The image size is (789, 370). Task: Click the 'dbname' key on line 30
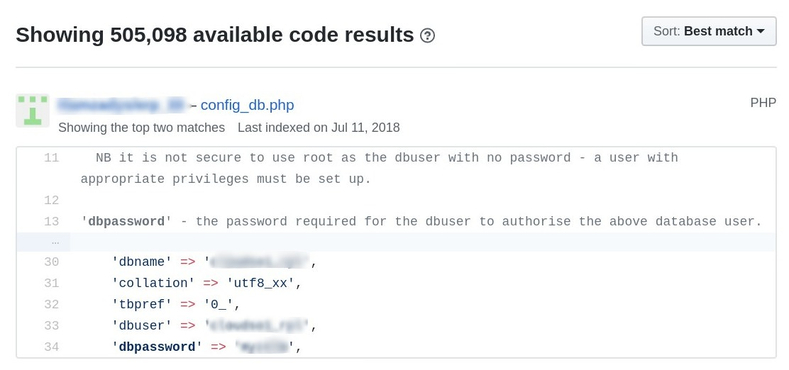pyautogui.click(x=142, y=262)
